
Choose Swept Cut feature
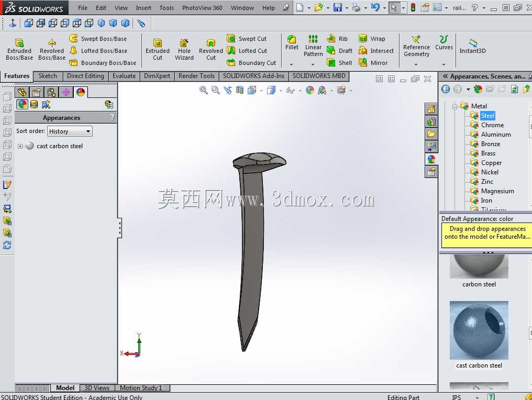[247, 39]
